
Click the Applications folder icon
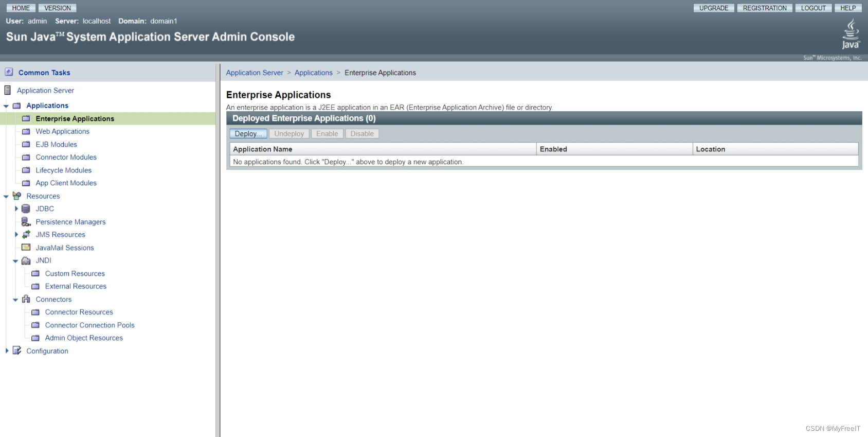(x=17, y=106)
